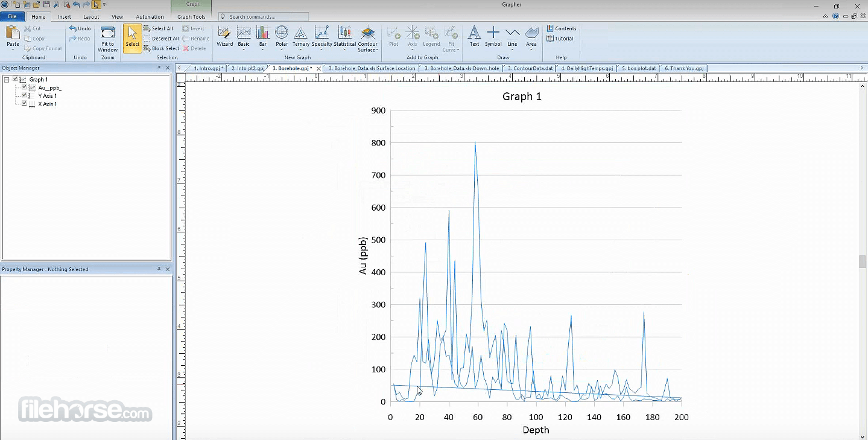Click the Au (ppb) axis label
The image size is (868, 440).
coord(363,256)
